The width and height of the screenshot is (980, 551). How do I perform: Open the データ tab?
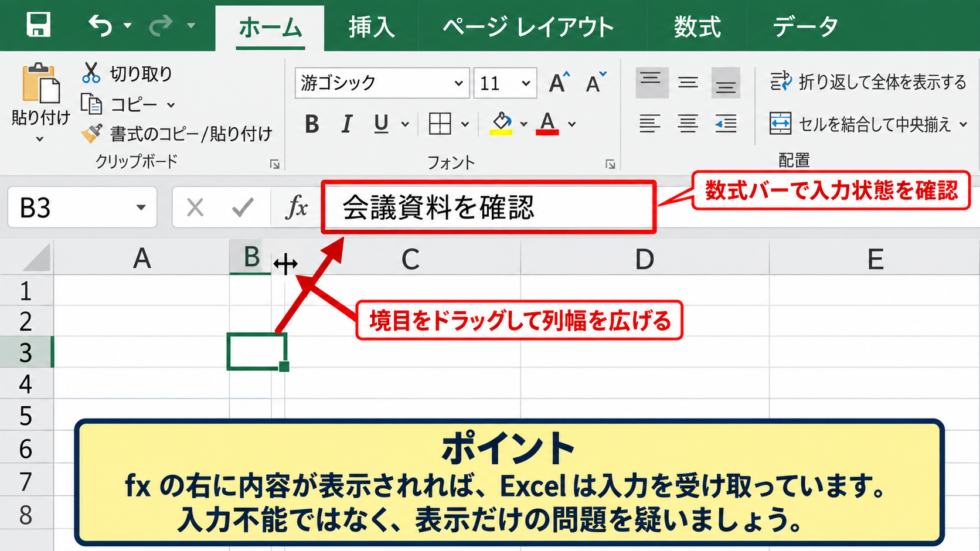tap(805, 28)
